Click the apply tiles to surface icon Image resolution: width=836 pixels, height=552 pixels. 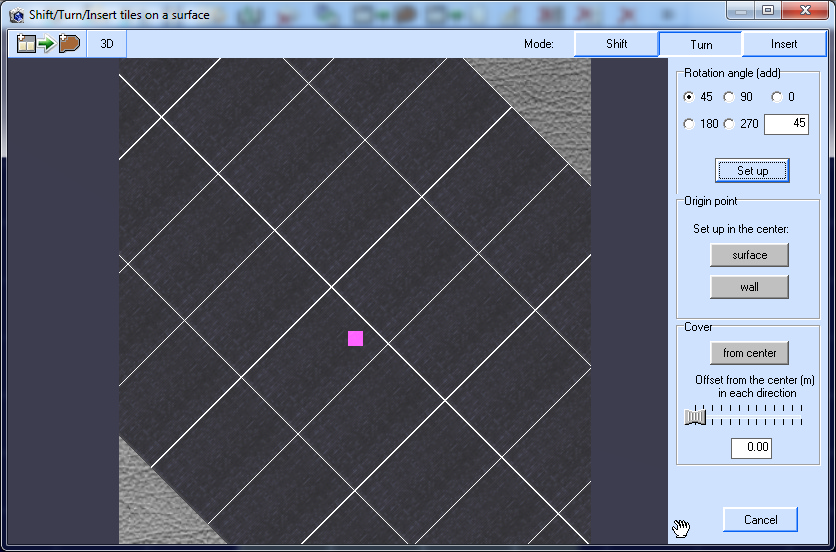(48, 44)
